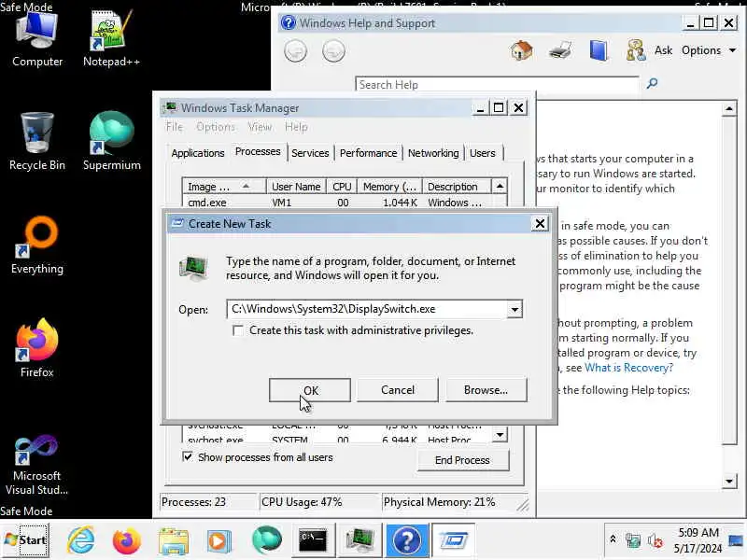
Task: Select the Supermium desktop shortcut
Action: pos(111,142)
